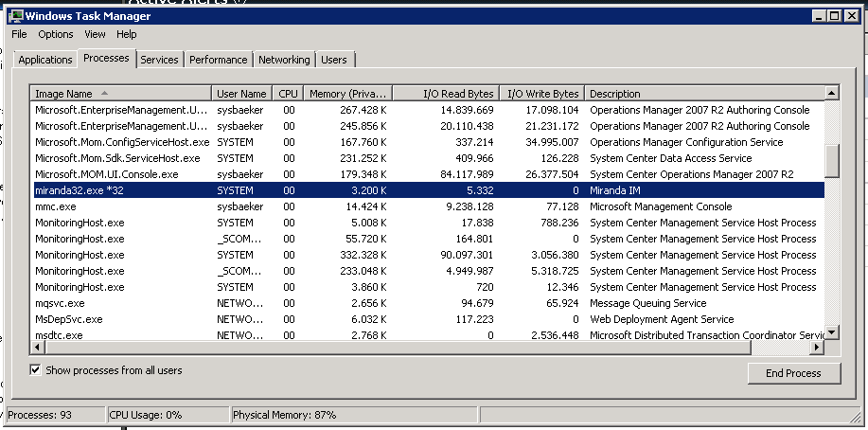Open the Help menu
This screenshot has height=430, width=868.
pyautogui.click(x=126, y=34)
